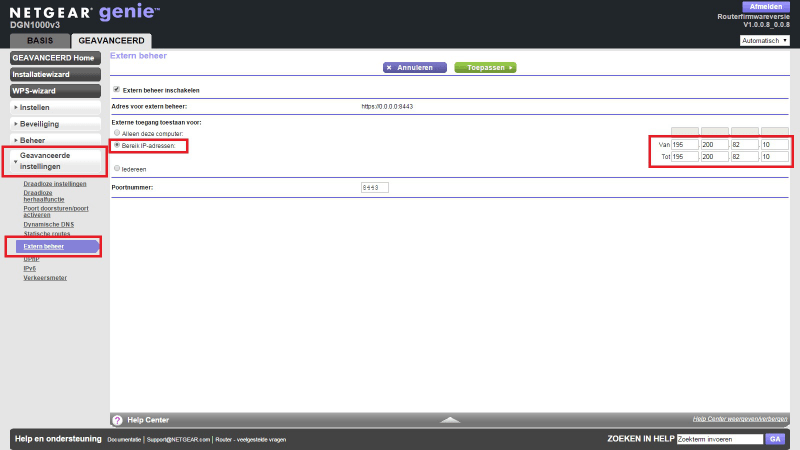Select Iedereen radio option

[x=117, y=168]
